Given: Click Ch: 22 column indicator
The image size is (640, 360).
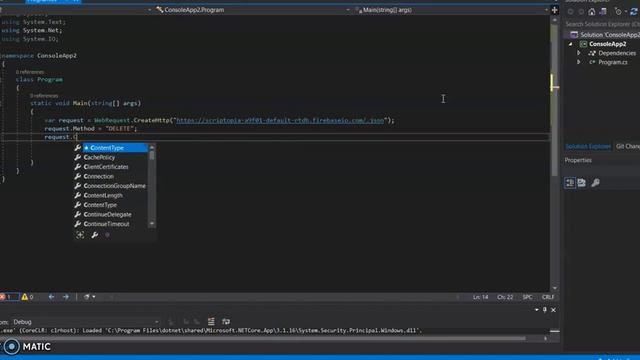Looking at the screenshot, I should [x=505, y=297].
